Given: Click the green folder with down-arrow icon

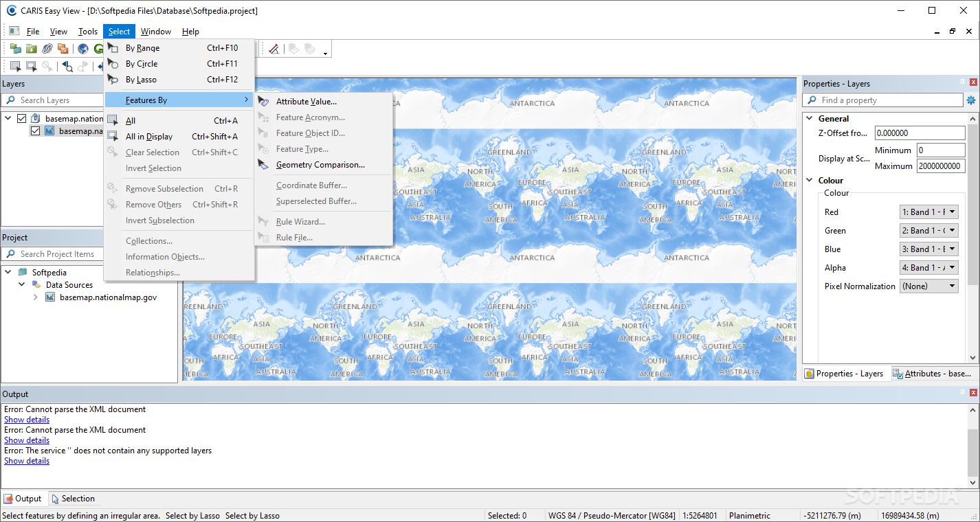Looking at the screenshot, I should coord(31,49).
